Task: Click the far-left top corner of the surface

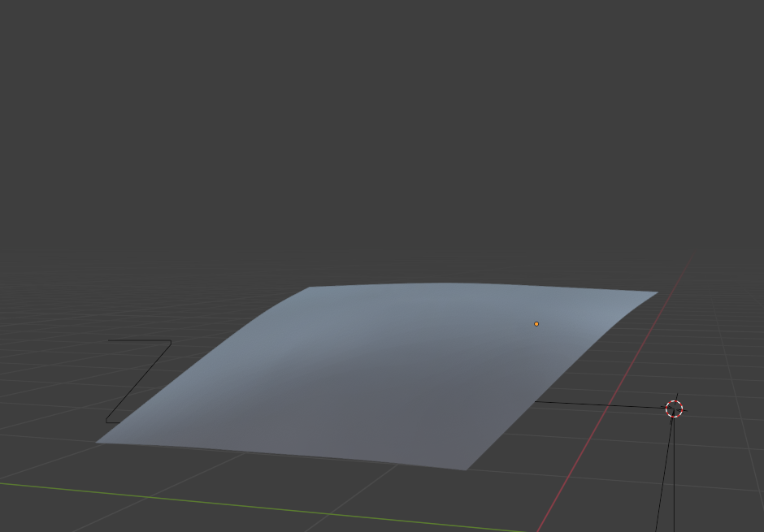Action: pyautogui.click(x=311, y=288)
